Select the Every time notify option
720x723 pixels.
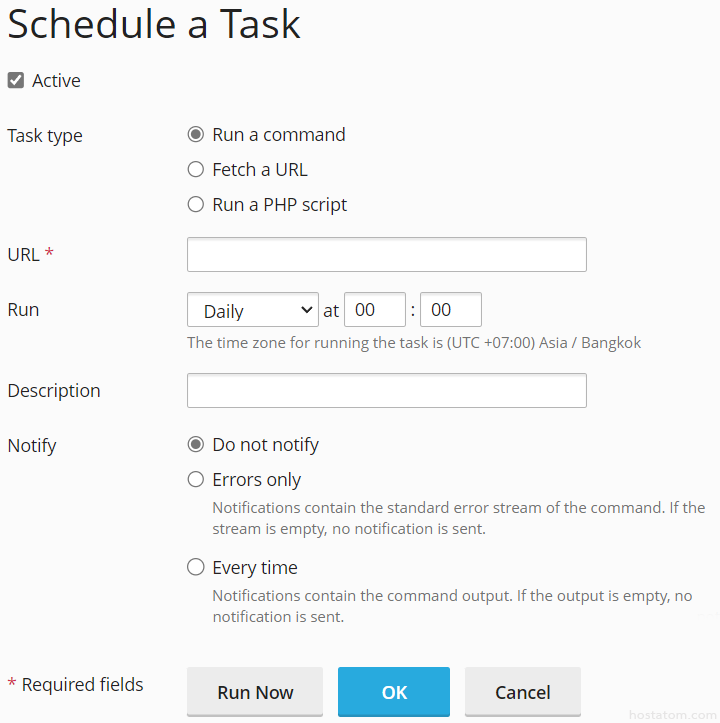(196, 568)
